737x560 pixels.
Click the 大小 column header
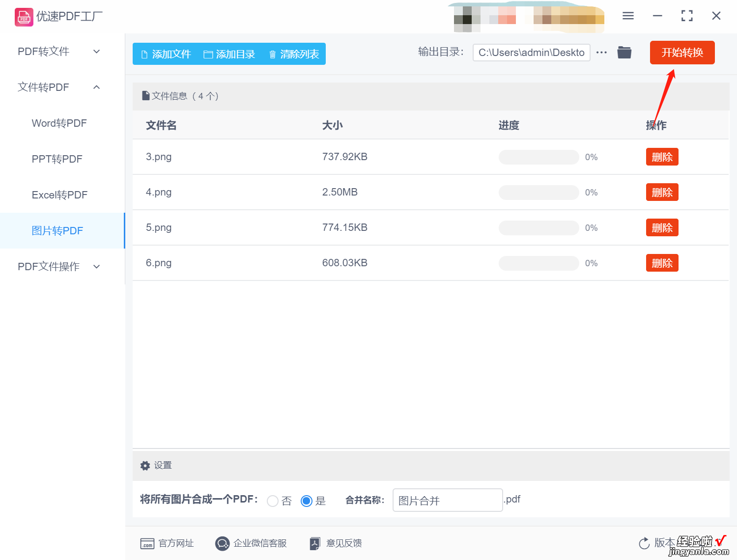click(333, 125)
